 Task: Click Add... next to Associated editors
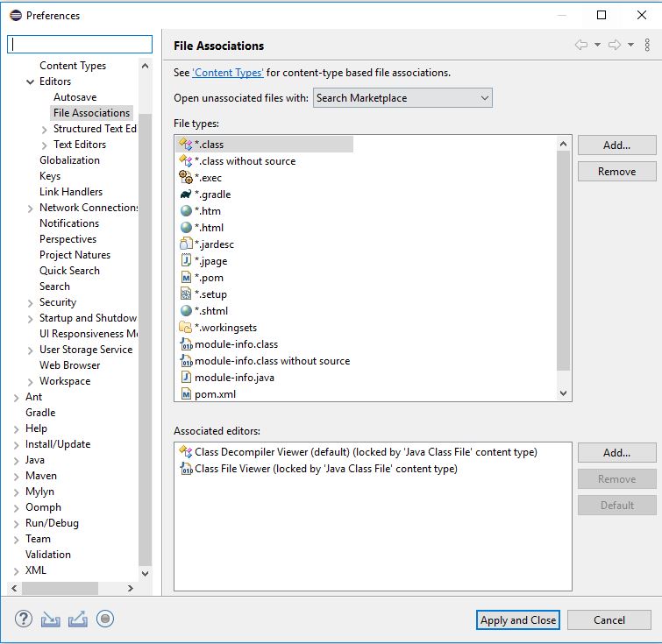(x=616, y=453)
